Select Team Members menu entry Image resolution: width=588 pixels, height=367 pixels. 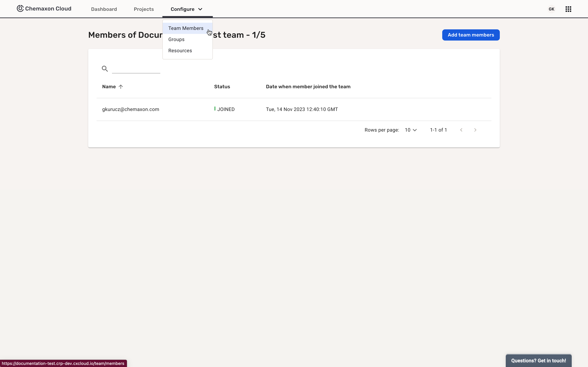(186, 28)
